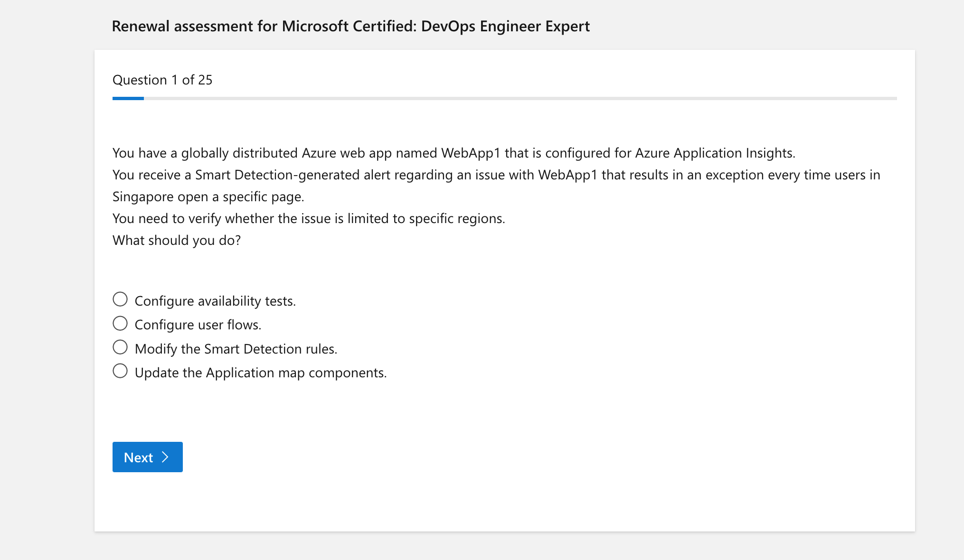Screen dimensions: 964x560
Task: Select the 'Configure availability tests' radio option
Action: click(x=120, y=299)
